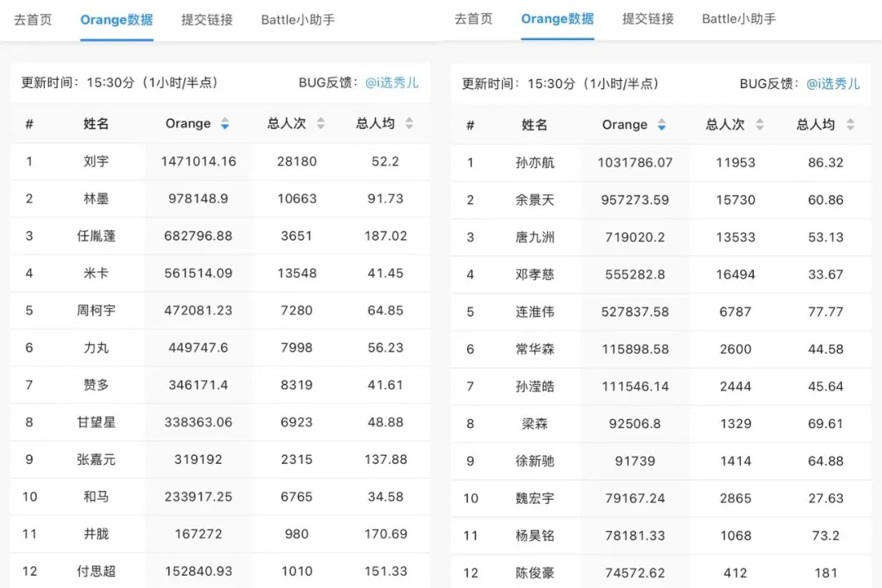Select name 井胧 row
The height and width of the screenshot is (588, 882).
coord(96,534)
